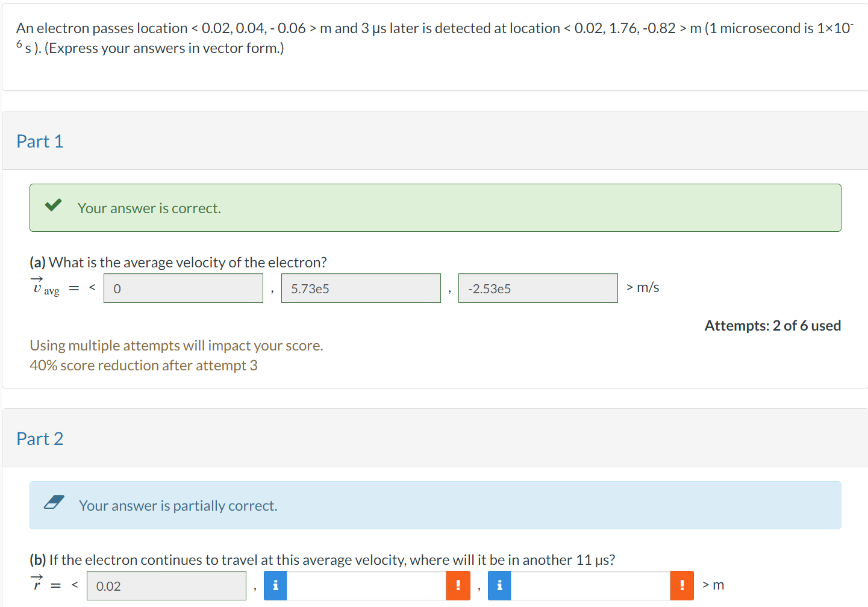Click 'Your answer is correct.' message
Screen dimensions: 868x607
[149, 208]
